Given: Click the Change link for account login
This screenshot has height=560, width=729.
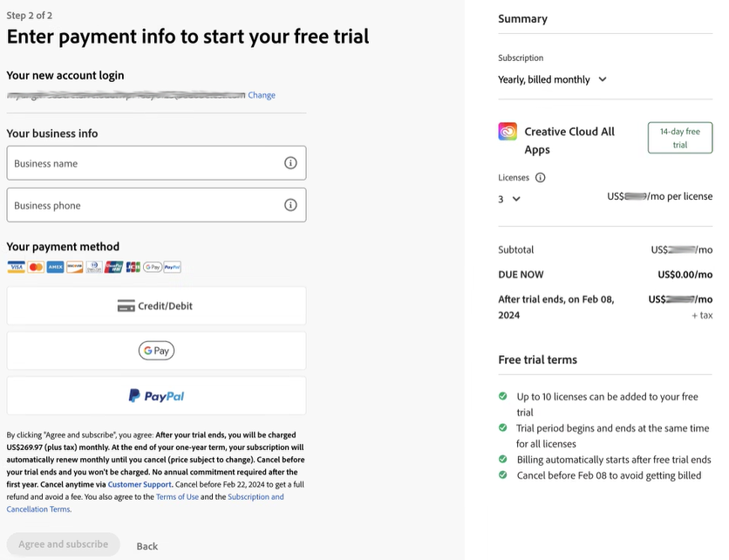Looking at the screenshot, I should click(262, 95).
